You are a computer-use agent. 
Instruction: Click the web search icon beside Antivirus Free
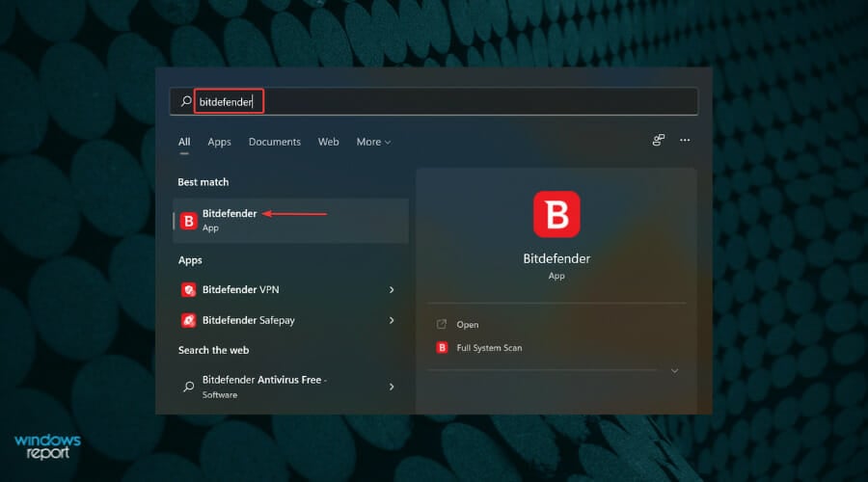pos(189,387)
